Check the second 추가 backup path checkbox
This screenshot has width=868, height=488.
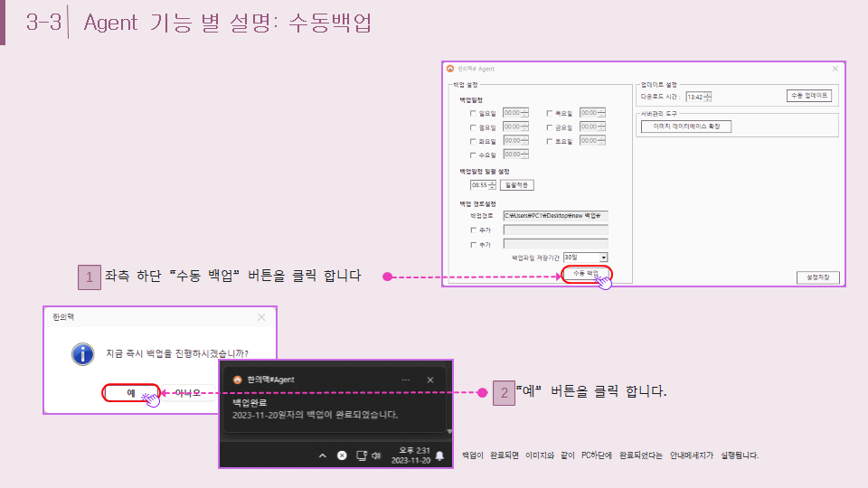coord(473,244)
